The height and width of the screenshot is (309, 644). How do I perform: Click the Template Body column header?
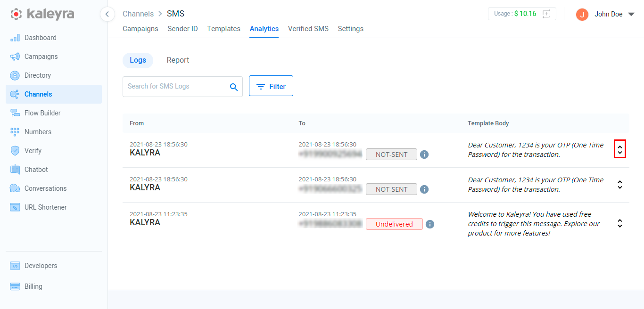click(488, 123)
